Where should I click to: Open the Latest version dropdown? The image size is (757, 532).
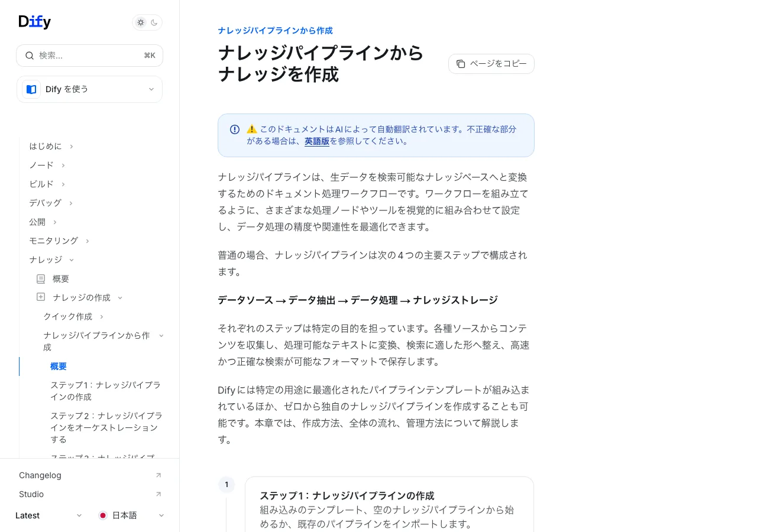coord(49,515)
